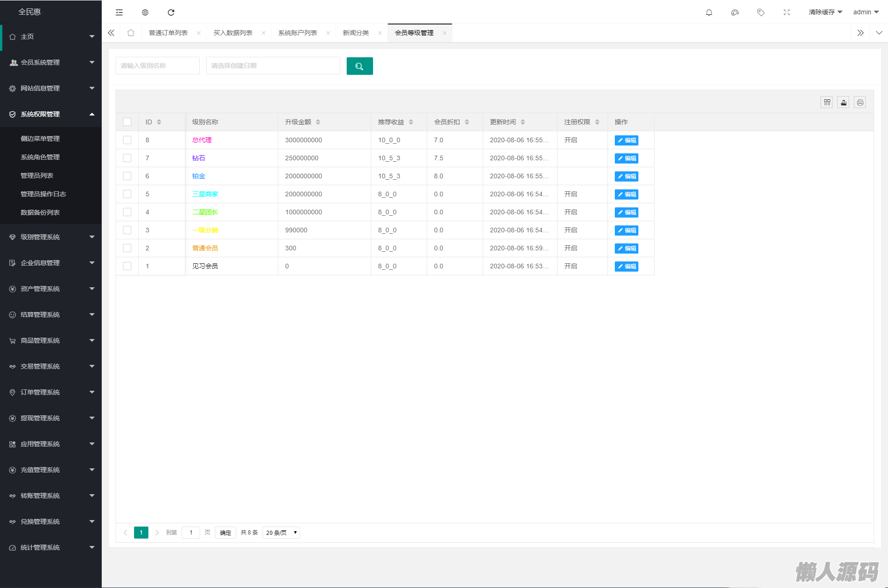Click the print table icon

coord(859,103)
